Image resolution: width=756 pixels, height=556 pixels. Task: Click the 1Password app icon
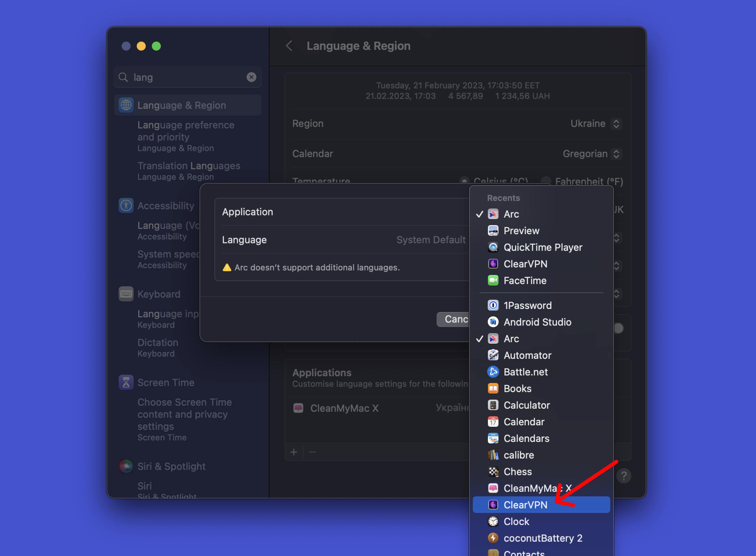pyautogui.click(x=493, y=305)
